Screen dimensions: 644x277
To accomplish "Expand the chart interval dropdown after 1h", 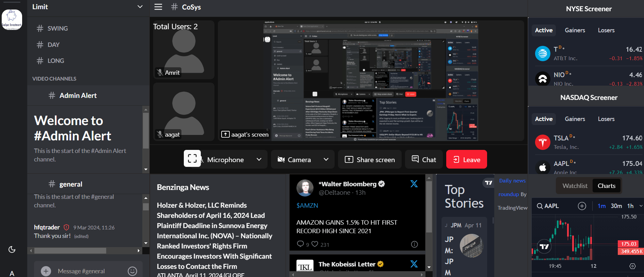I will tap(641, 206).
